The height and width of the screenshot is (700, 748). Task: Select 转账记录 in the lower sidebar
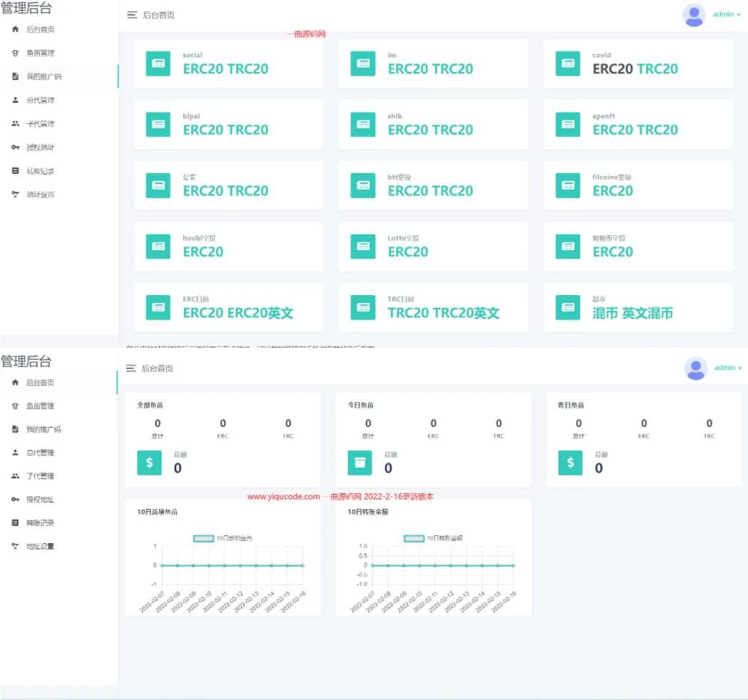(40, 523)
